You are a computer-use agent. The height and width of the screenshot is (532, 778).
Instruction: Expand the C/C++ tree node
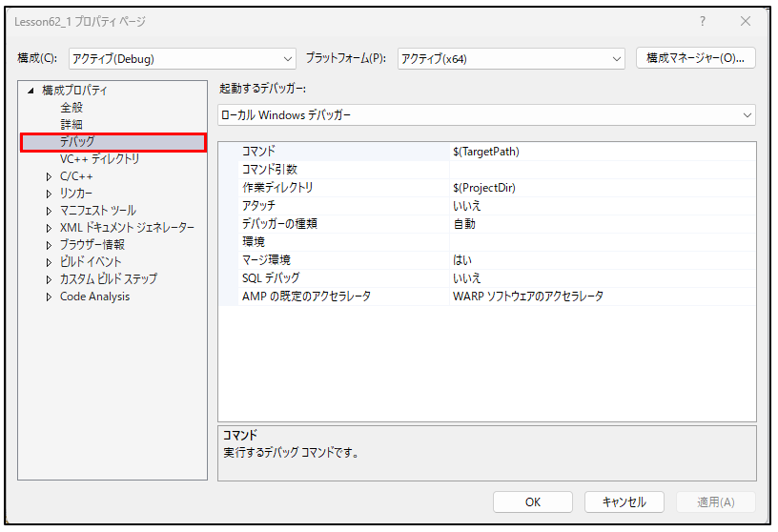50,176
